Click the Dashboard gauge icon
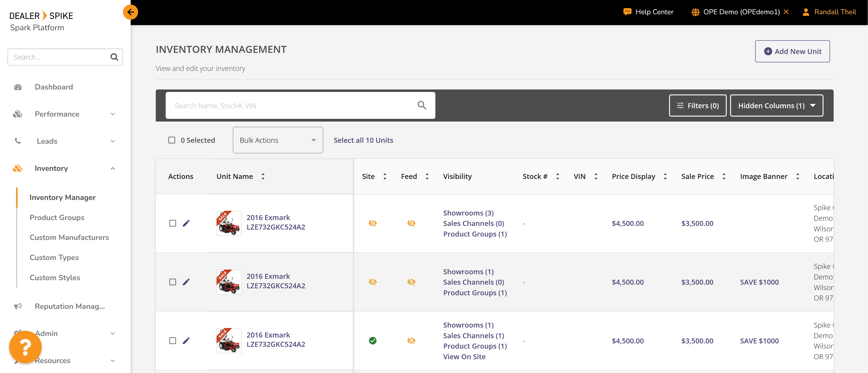The width and height of the screenshot is (868, 373). pos(18,87)
